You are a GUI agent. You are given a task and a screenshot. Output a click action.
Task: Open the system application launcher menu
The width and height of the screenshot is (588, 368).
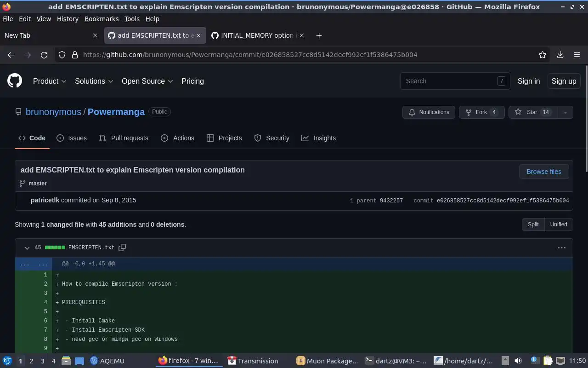[7, 361]
